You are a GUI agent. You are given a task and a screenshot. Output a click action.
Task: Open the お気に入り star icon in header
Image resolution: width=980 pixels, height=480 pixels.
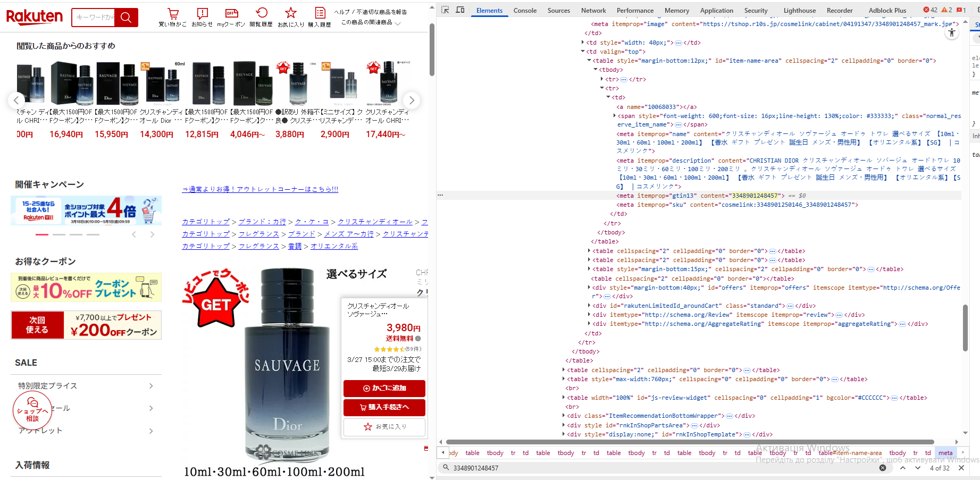pyautogui.click(x=291, y=17)
